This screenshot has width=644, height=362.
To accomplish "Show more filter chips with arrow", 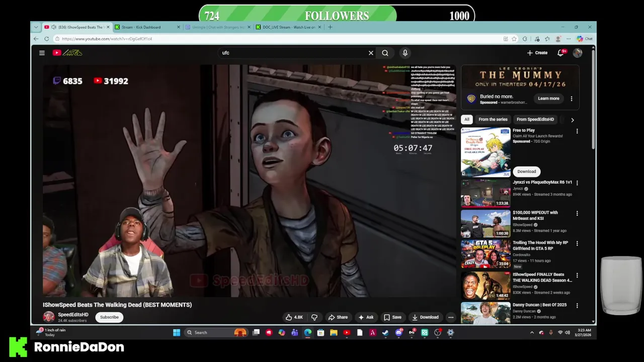I will pos(572,120).
